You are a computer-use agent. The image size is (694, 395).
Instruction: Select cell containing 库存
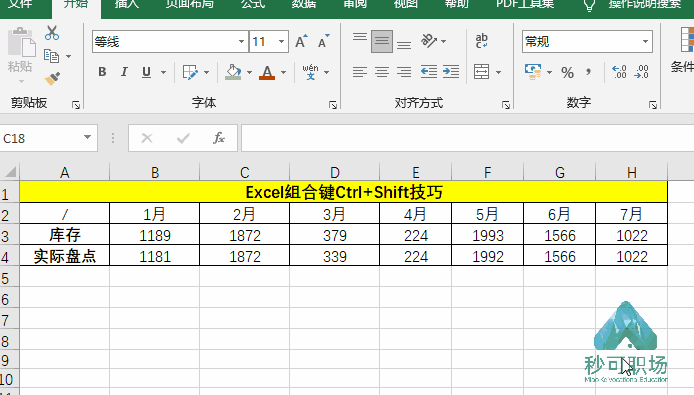pyautogui.click(x=65, y=235)
